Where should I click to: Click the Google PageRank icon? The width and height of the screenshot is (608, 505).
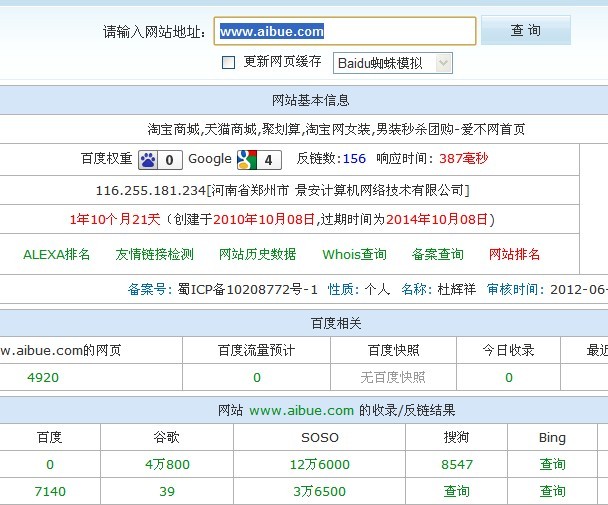pos(246,159)
